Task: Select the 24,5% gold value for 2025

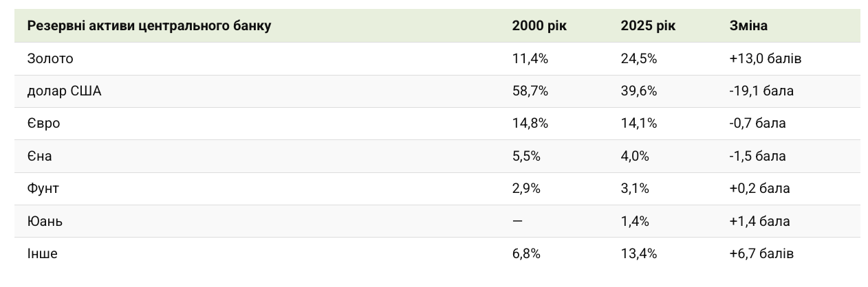Action: 639,59
